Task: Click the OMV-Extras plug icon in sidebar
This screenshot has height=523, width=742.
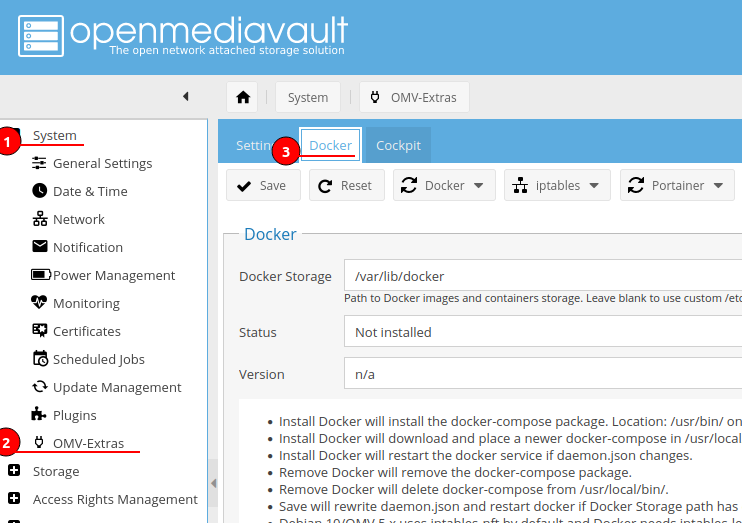Action: point(39,443)
